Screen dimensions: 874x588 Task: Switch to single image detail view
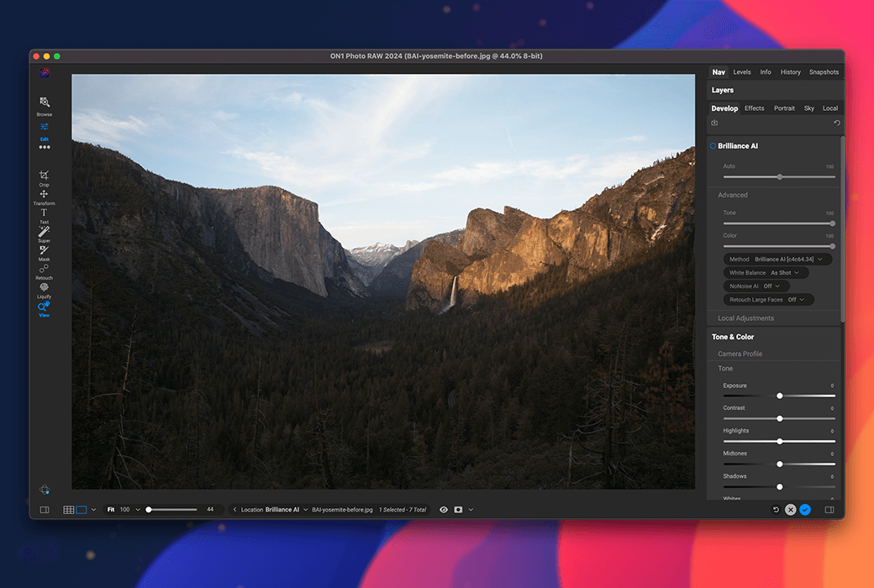[x=82, y=509]
